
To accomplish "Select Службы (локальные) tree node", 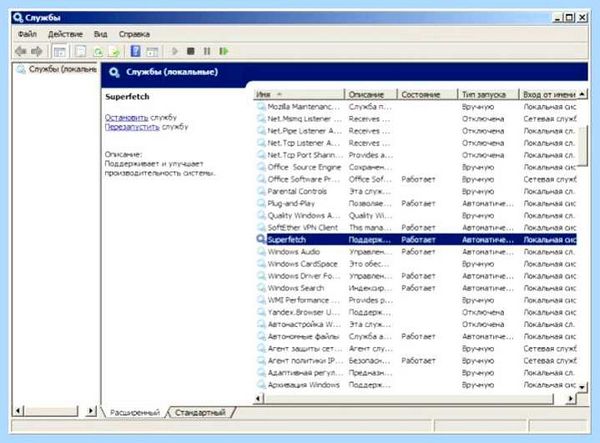I will (57, 69).
